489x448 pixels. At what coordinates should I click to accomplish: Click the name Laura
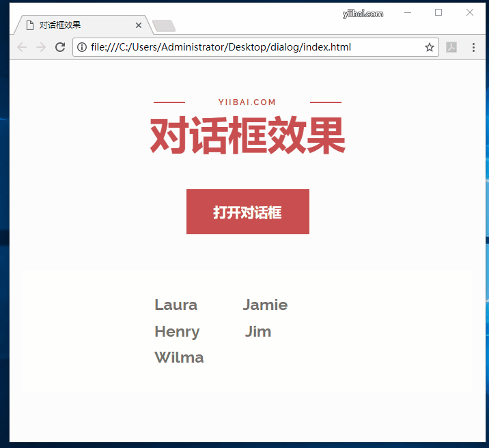point(176,305)
